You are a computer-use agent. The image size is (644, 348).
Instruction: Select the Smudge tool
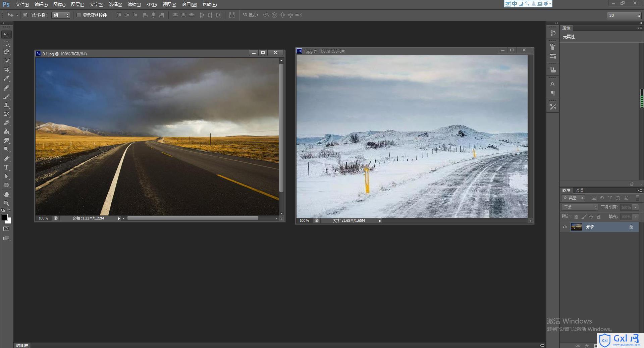coord(6,140)
